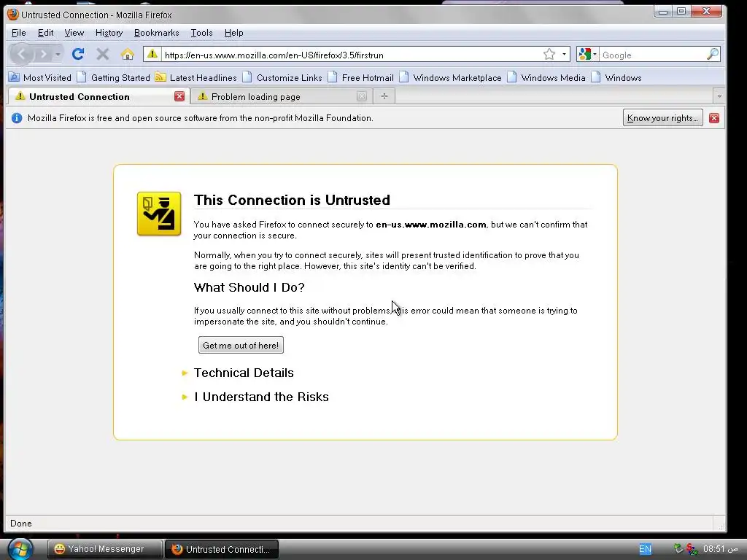The width and height of the screenshot is (747, 560).
Task: Open the Google search engine selector
Action: (587, 54)
